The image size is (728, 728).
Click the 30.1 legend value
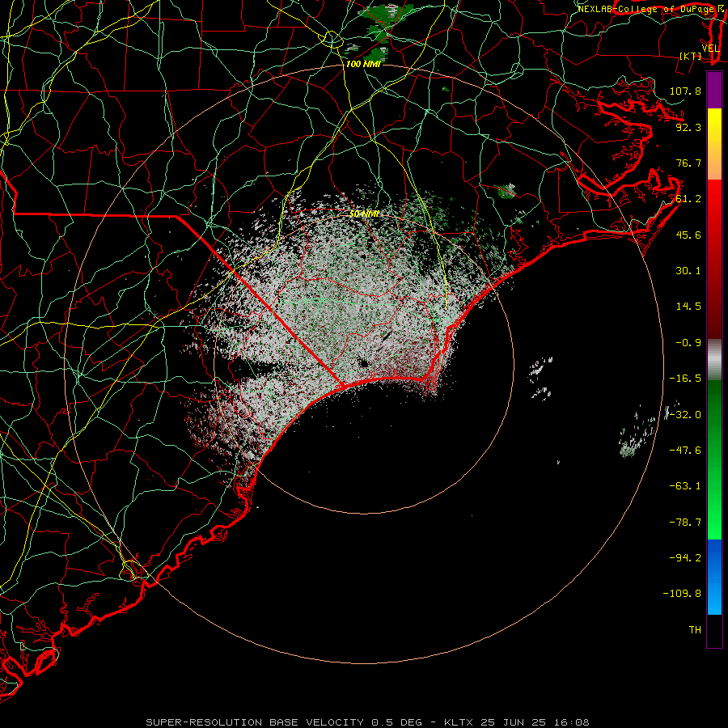click(688, 271)
